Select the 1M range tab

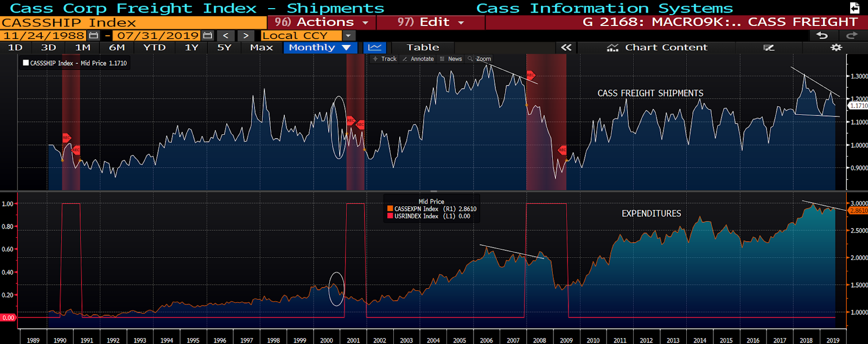[83, 48]
